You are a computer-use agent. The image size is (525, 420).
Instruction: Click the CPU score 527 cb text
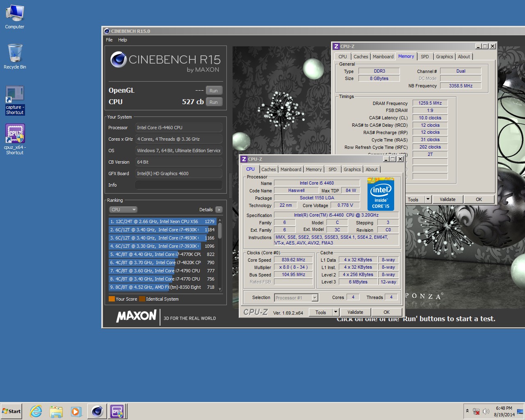pyautogui.click(x=193, y=102)
